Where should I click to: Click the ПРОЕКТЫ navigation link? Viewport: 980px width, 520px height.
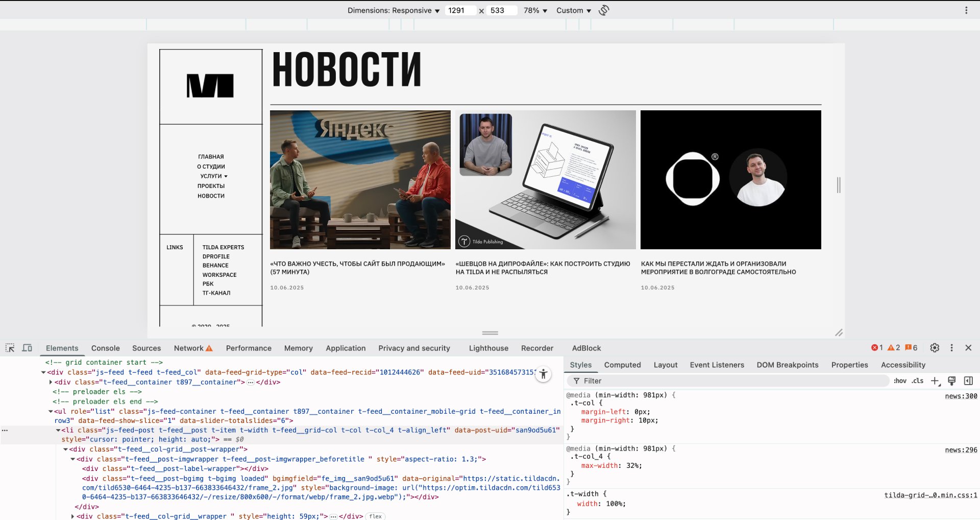pos(211,186)
